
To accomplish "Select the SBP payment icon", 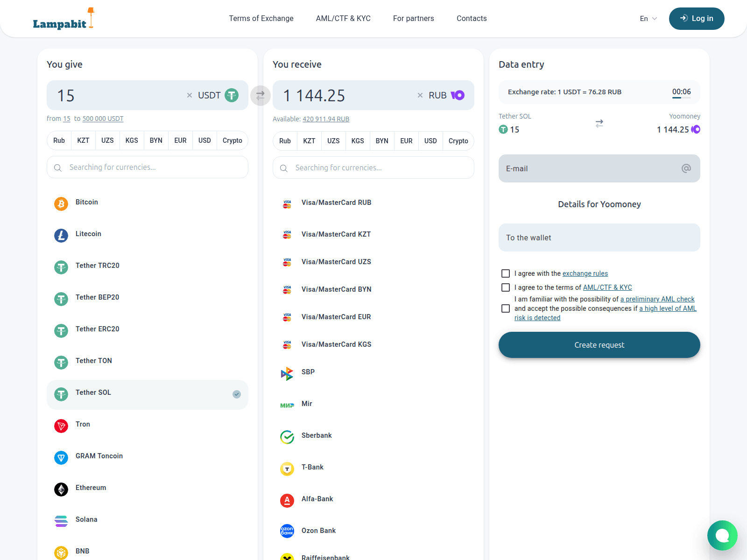I will pyautogui.click(x=287, y=374).
